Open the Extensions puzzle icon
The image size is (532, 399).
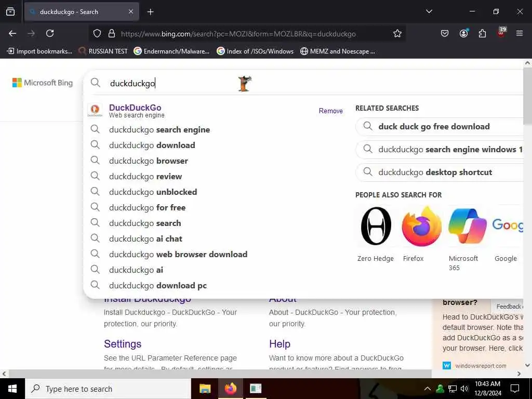click(x=482, y=33)
